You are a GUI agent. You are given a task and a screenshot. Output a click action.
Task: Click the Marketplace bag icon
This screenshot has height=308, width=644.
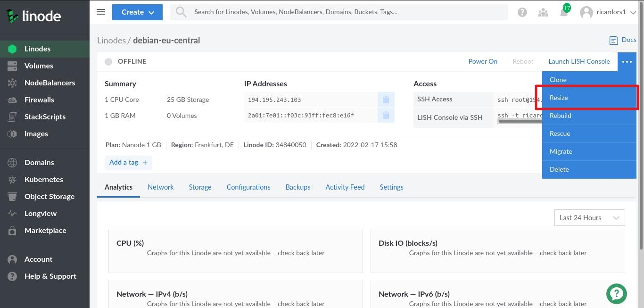(12, 231)
